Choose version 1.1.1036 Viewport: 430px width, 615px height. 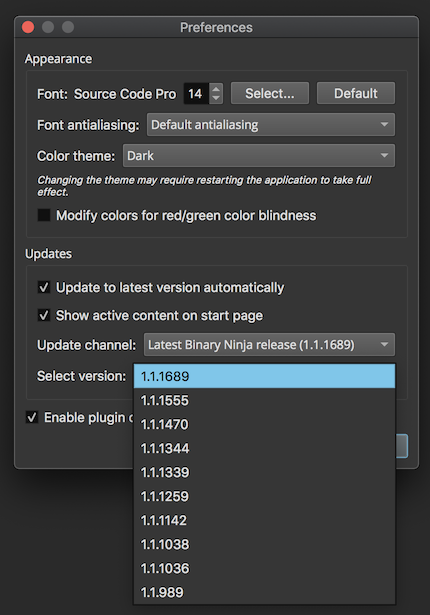pos(264,568)
